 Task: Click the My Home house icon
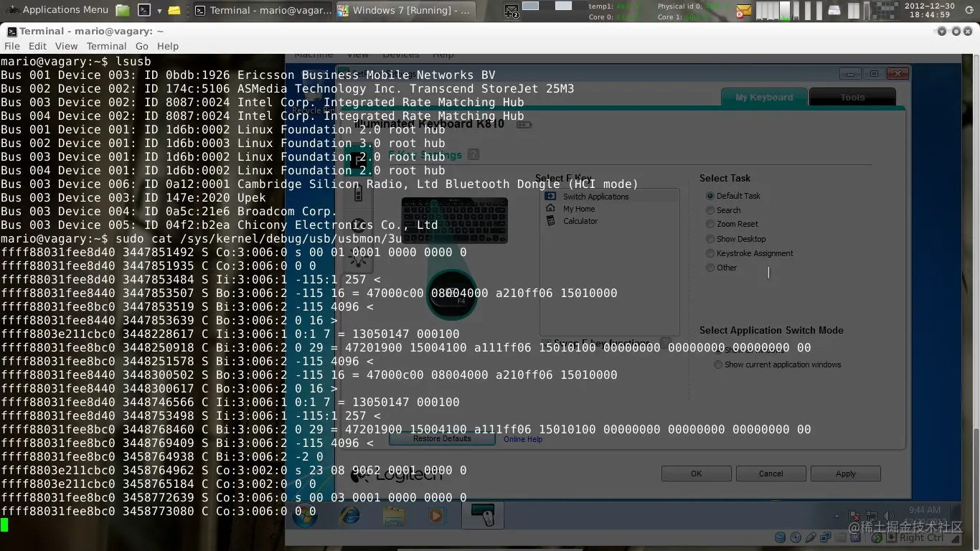550,208
